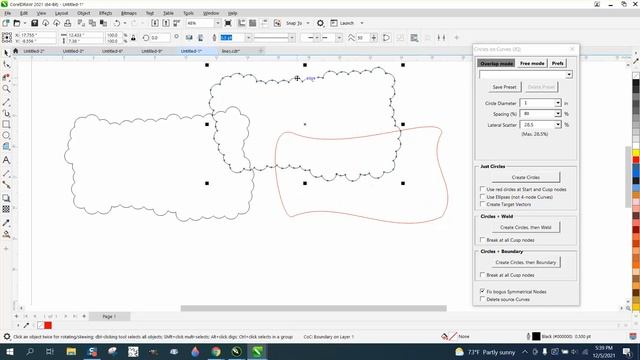The width and height of the screenshot is (640, 360).
Task: Open the outline width dropdown
Action: pos(248,38)
